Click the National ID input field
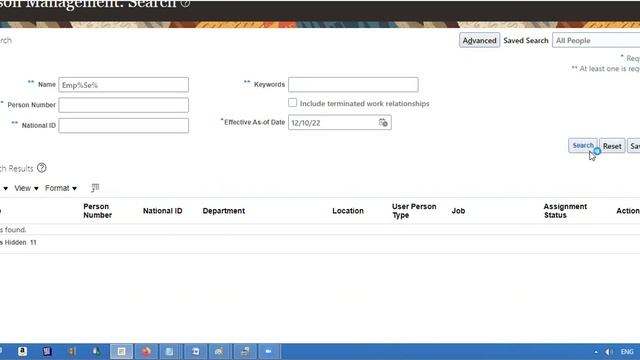 pos(124,125)
